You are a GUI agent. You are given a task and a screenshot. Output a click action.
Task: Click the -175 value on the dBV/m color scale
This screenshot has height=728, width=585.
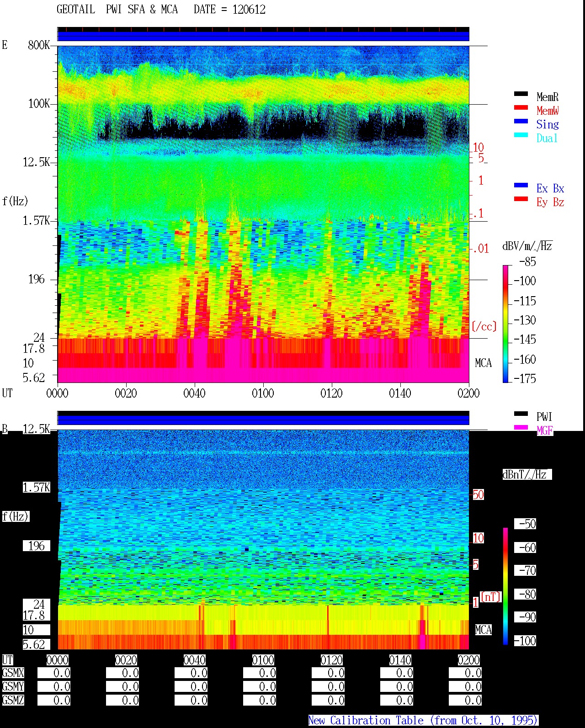(x=525, y=379)
